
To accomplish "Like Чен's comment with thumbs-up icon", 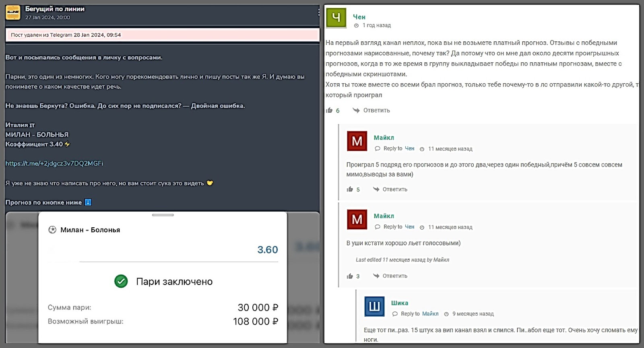I will tap(329, 110).
